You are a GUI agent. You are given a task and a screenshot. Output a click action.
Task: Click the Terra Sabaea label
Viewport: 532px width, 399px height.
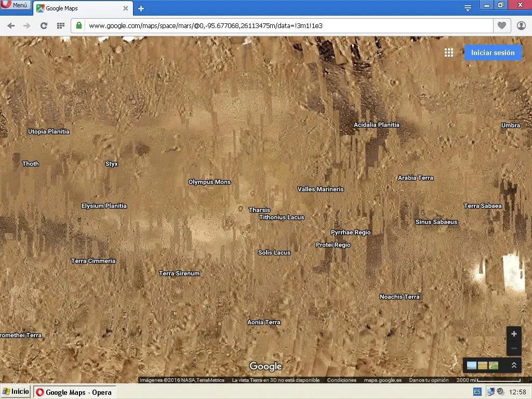pos(483,206)
